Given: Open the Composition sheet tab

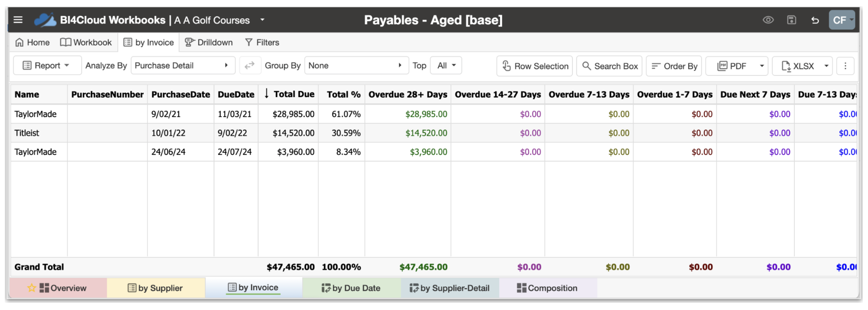Looking at the screenshot, I should click(x=547, y=288).
